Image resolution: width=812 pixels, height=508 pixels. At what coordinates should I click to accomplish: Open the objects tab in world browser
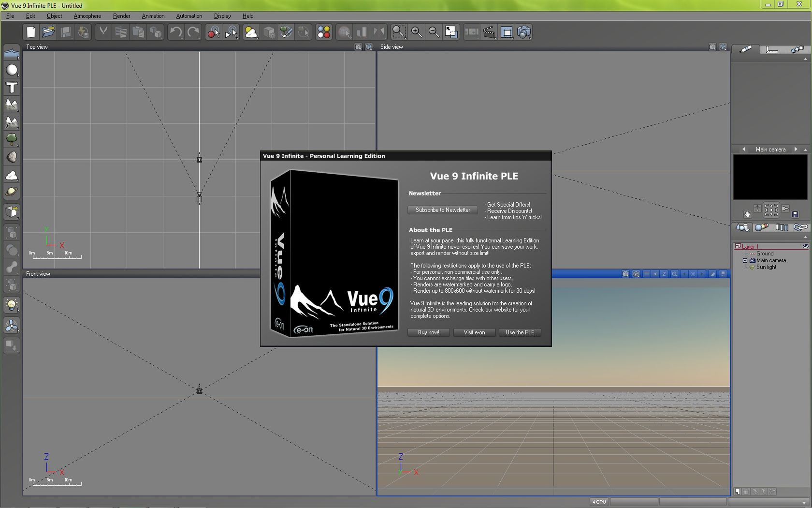click(742, 227)
